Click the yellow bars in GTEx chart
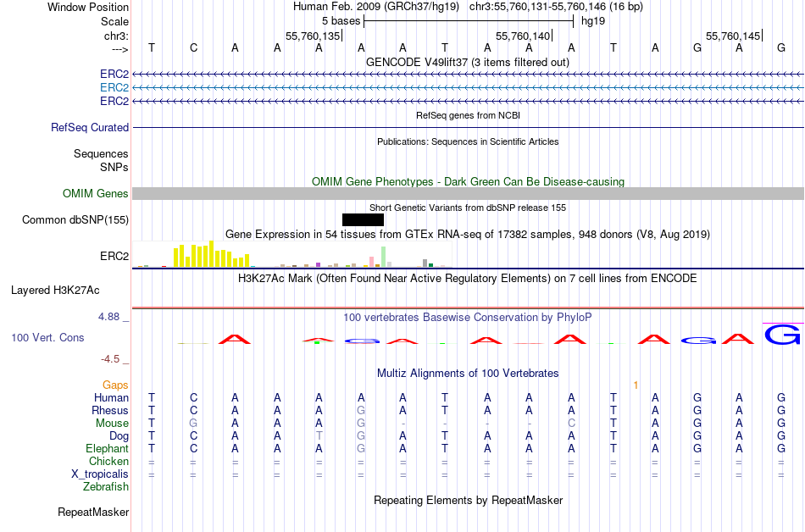Viewport: 805px width, 532px height. pyautogui.click(x=212, y=254)
